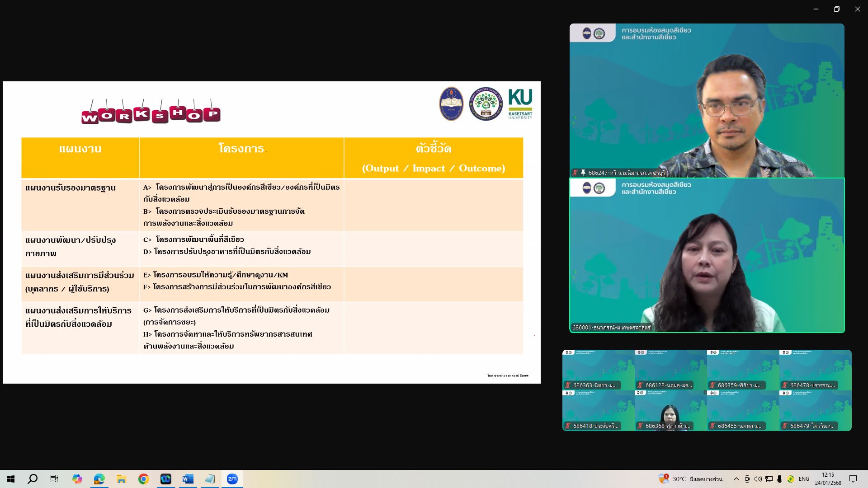Viewport: 868px width, 488px height.
Task: Open the ENG input language selector
Action: (x=804, y=479)
